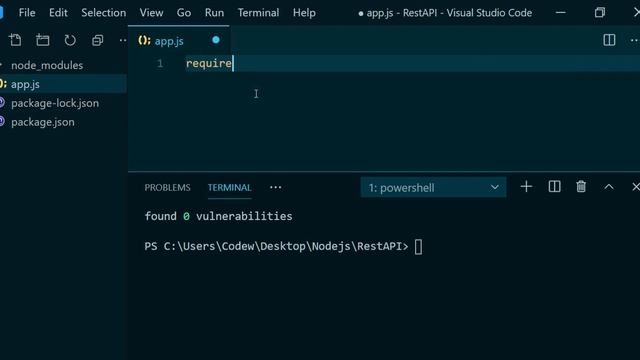Open the Edit menu
Screen dimensions: 640x360
click(x=58, y=13)
